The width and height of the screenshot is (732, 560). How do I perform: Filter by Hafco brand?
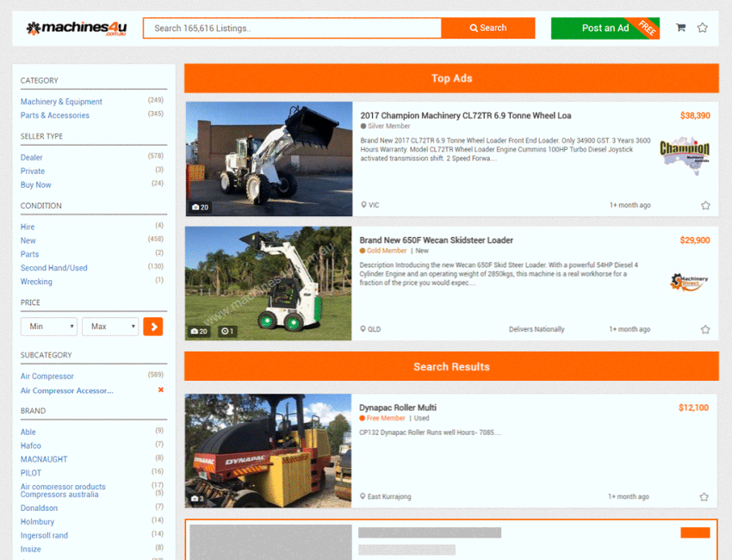coord(30,445)
